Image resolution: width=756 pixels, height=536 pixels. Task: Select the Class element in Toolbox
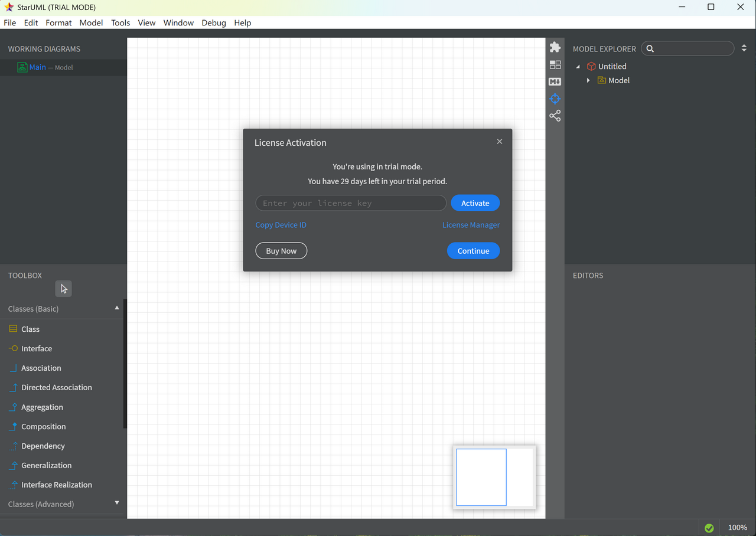point(30,329)
